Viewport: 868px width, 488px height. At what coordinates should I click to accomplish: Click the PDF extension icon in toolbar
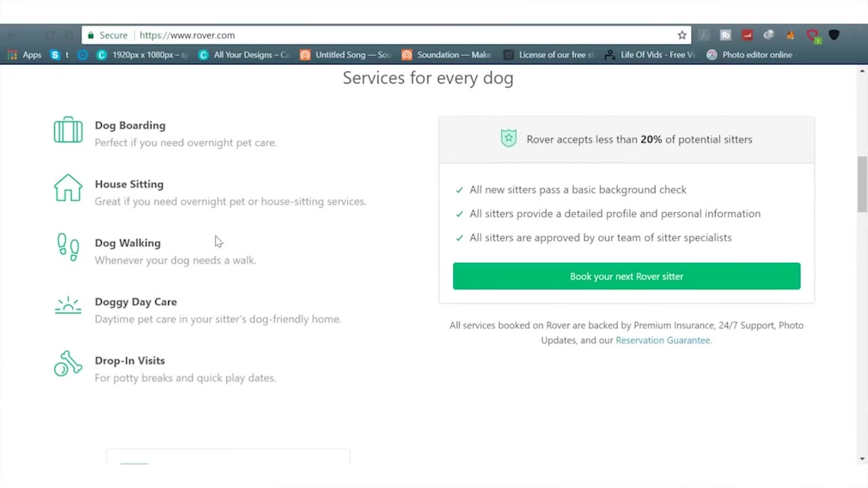[704, 35]
